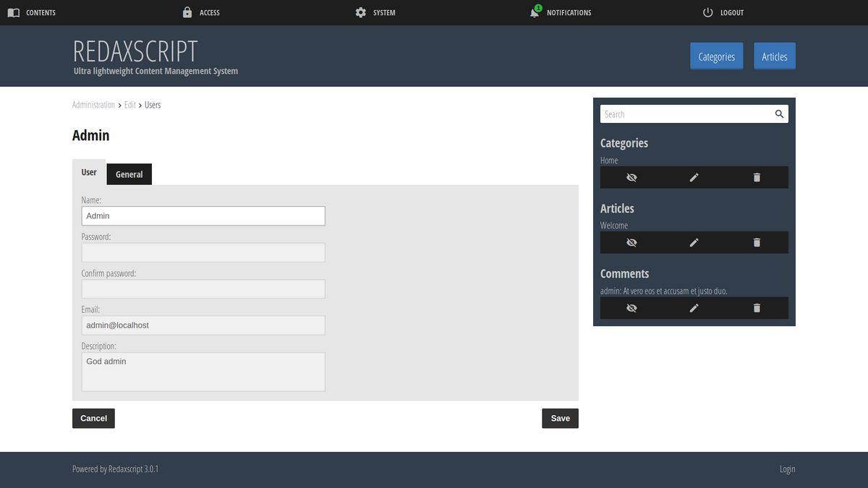Open the Administration breadcrumb link
This screenshot has height=488, width=868.
click(93, 105)
